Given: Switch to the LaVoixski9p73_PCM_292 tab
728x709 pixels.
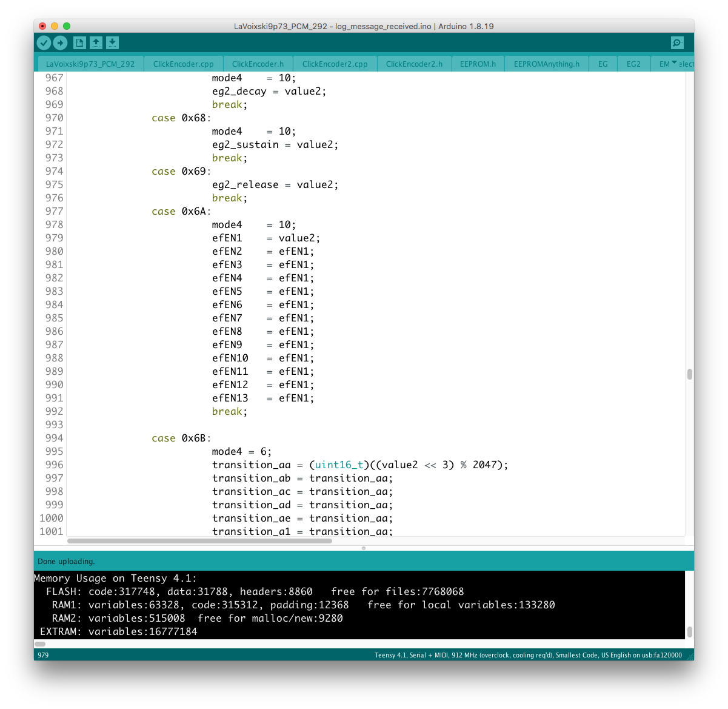Looking at the screenshot, I should click(90, 64).
